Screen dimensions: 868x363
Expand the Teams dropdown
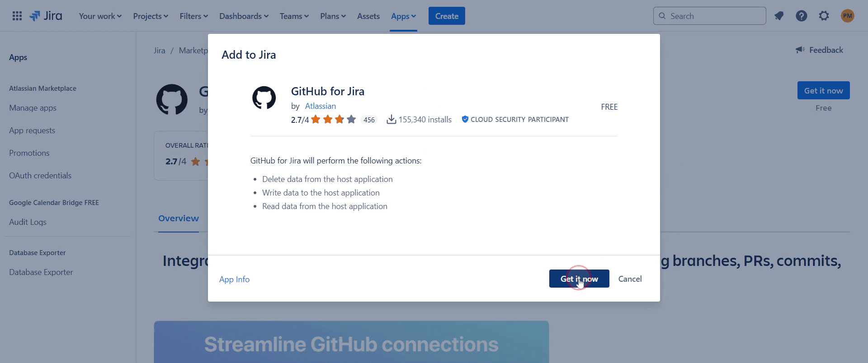click(294, 16)
